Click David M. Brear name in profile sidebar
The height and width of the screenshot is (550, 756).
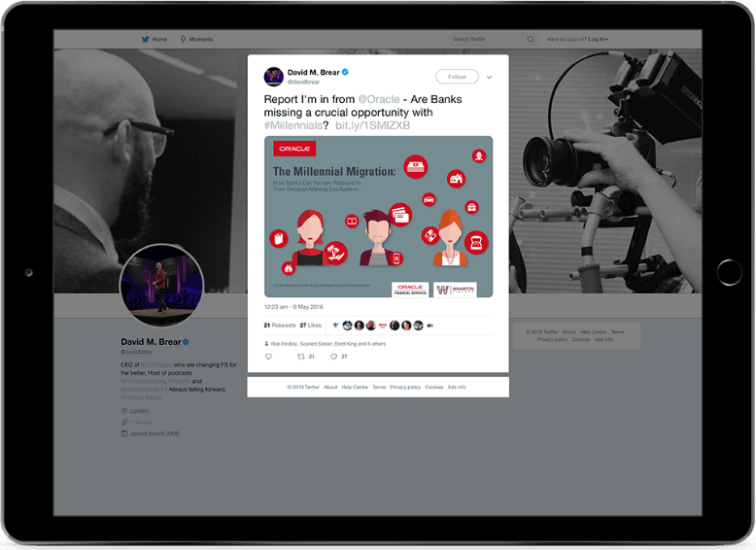[151, 342]
